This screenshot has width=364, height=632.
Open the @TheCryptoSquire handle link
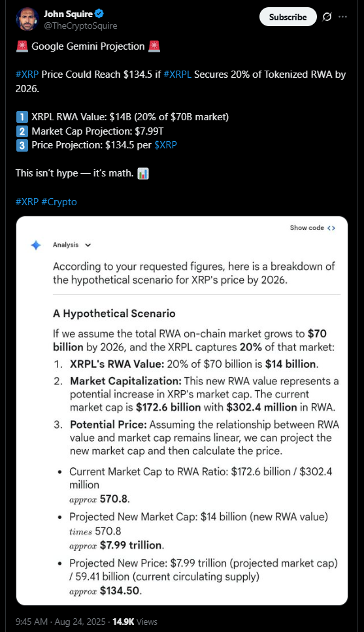[x=80, y=25]
